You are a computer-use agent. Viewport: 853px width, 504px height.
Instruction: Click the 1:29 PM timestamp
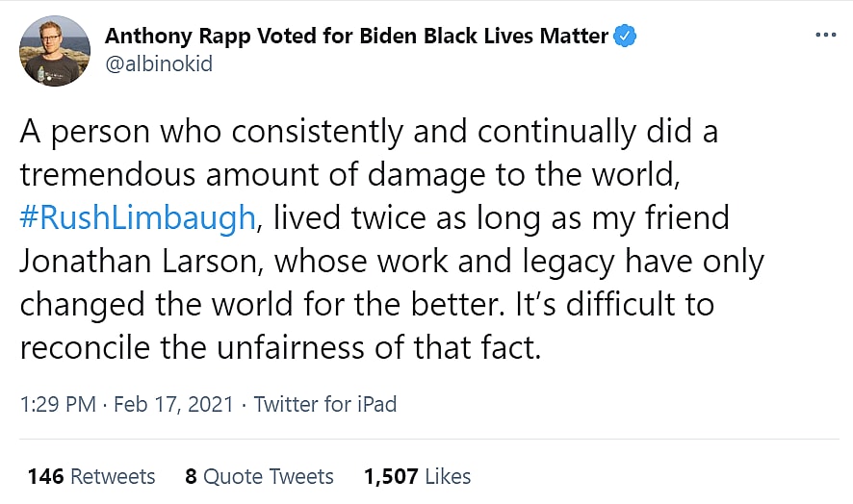(58, 404)
